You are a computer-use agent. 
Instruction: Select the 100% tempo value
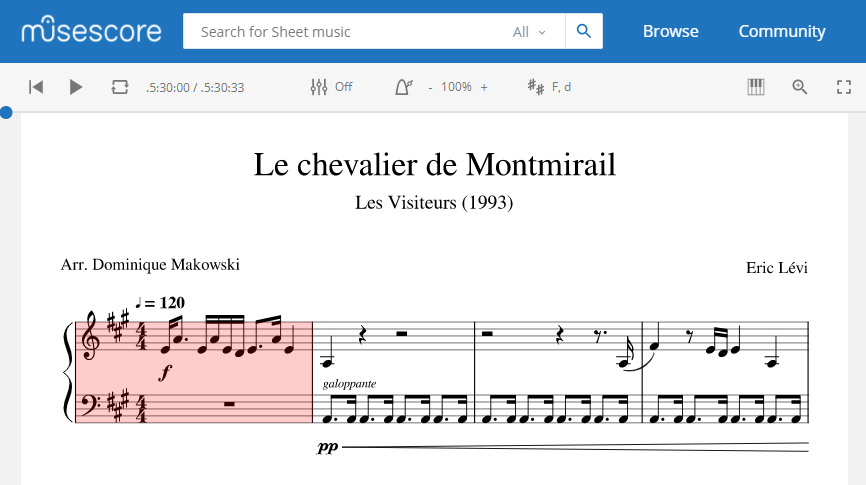pos(456,87)
